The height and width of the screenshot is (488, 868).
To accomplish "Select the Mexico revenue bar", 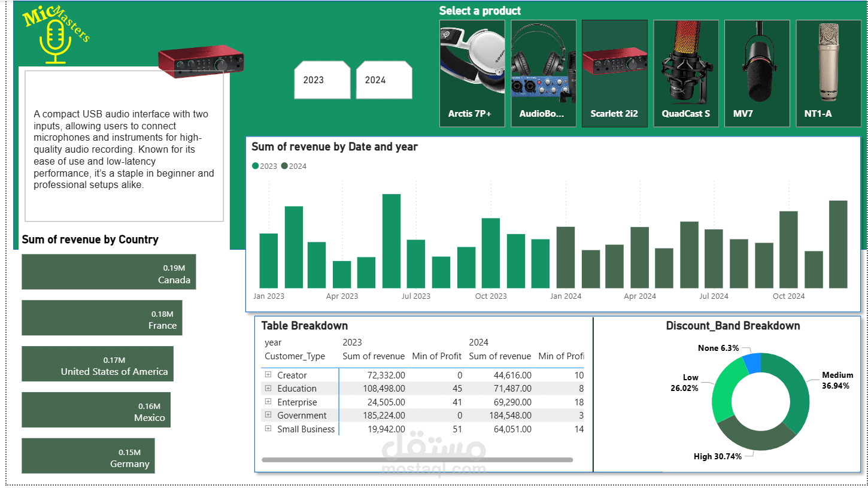I will [96, 410].
